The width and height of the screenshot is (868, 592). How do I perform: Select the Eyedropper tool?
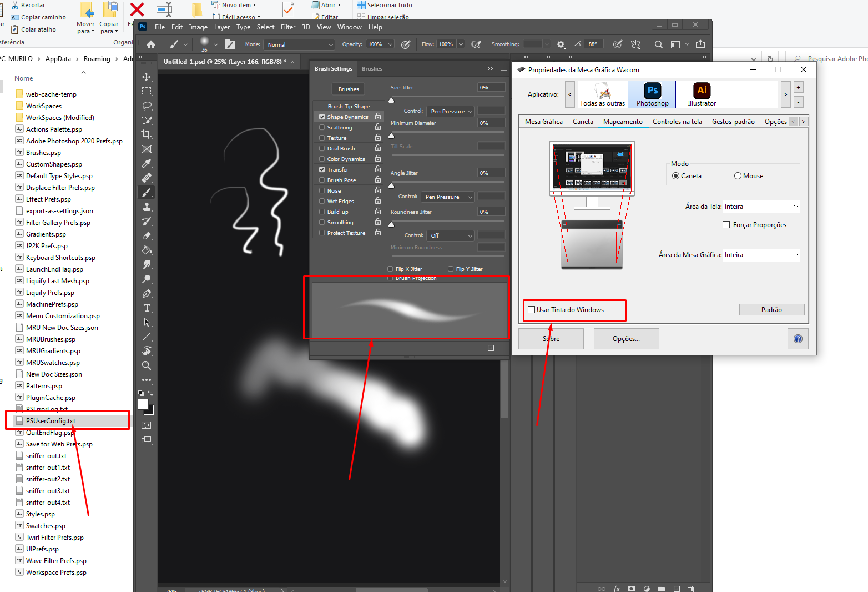(x=147, y=163)
